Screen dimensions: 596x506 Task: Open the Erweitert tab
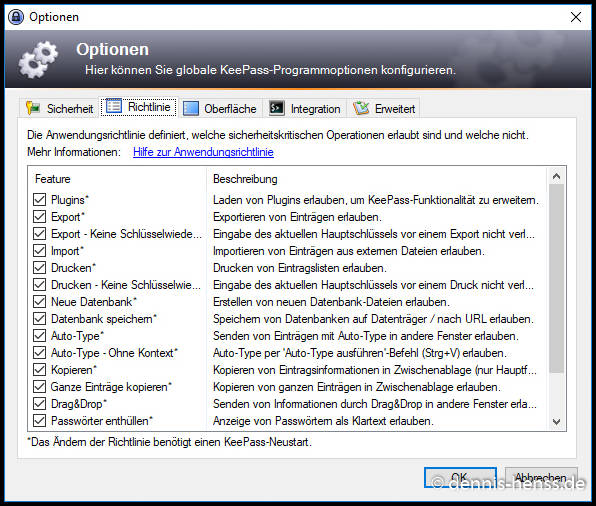point(384,108)
